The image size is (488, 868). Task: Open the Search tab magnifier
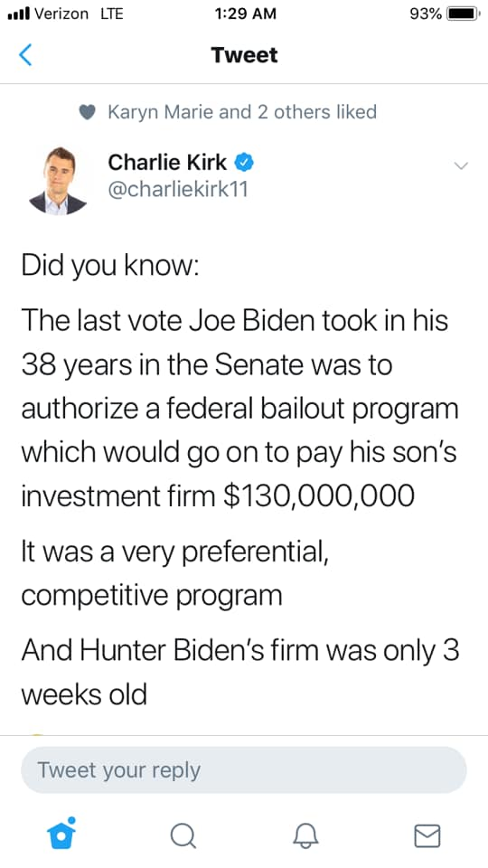[x=182, y=835]
